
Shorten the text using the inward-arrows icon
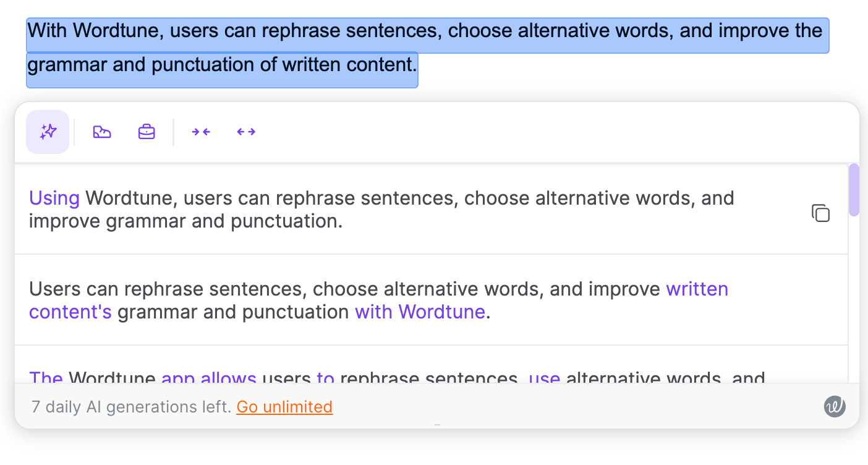point(200,131)
